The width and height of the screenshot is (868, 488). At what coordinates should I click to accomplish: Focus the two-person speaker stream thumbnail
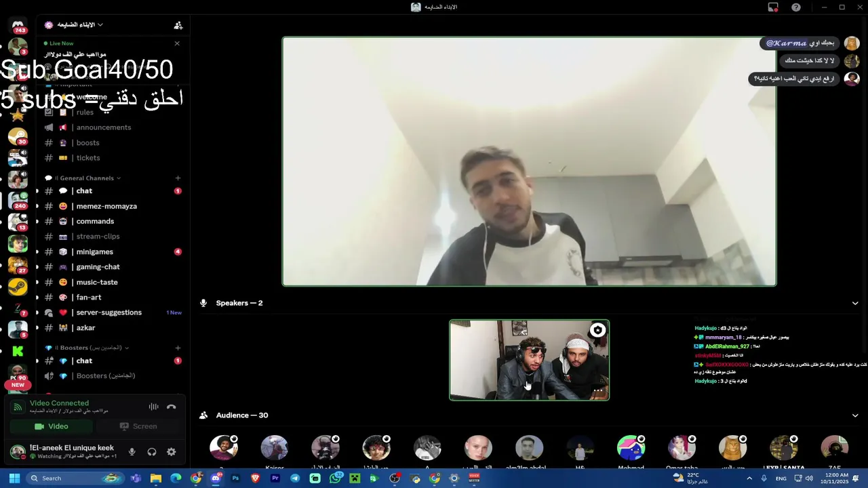coord(529,360)
